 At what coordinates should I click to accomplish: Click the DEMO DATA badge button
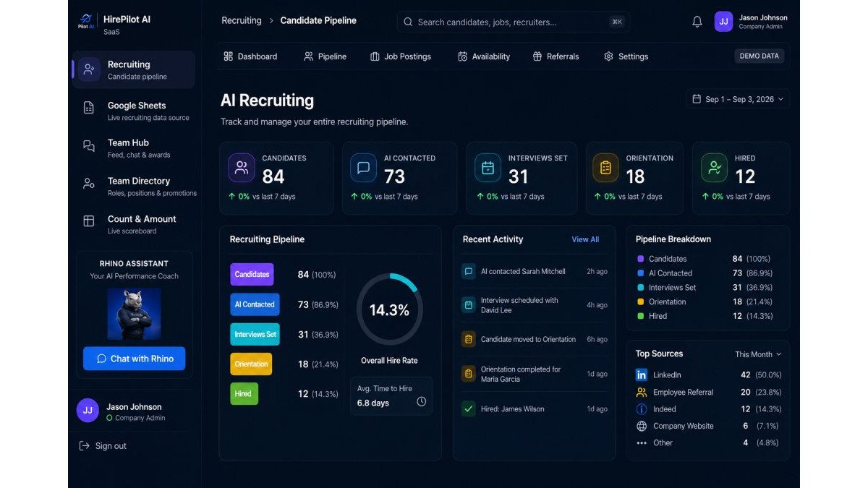pos(759,56)
